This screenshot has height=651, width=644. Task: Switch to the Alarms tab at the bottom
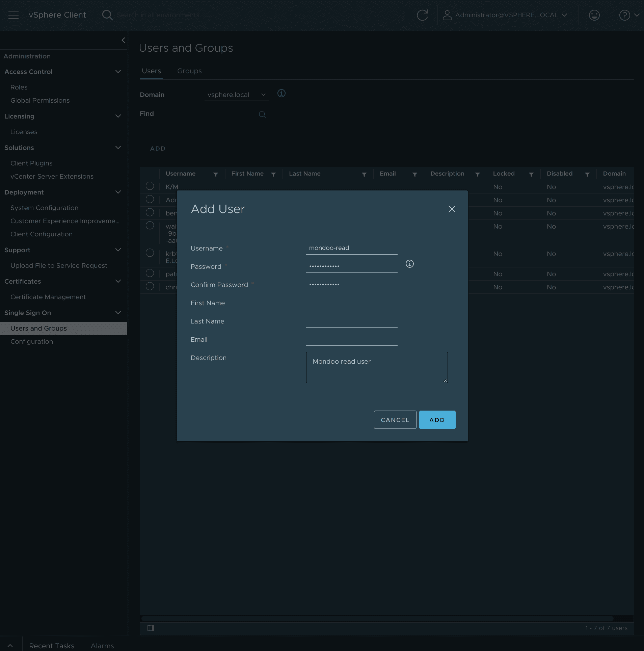[x=102, y=646]
